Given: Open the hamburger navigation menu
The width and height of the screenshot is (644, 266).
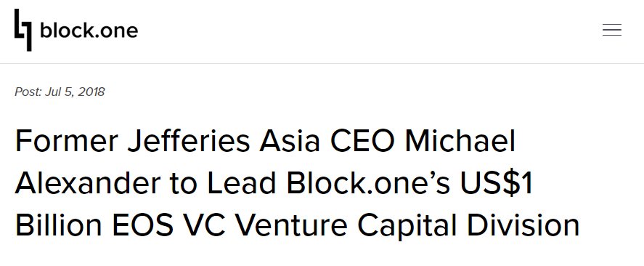Looking at the screenshot, I should [x=611, y=30].
